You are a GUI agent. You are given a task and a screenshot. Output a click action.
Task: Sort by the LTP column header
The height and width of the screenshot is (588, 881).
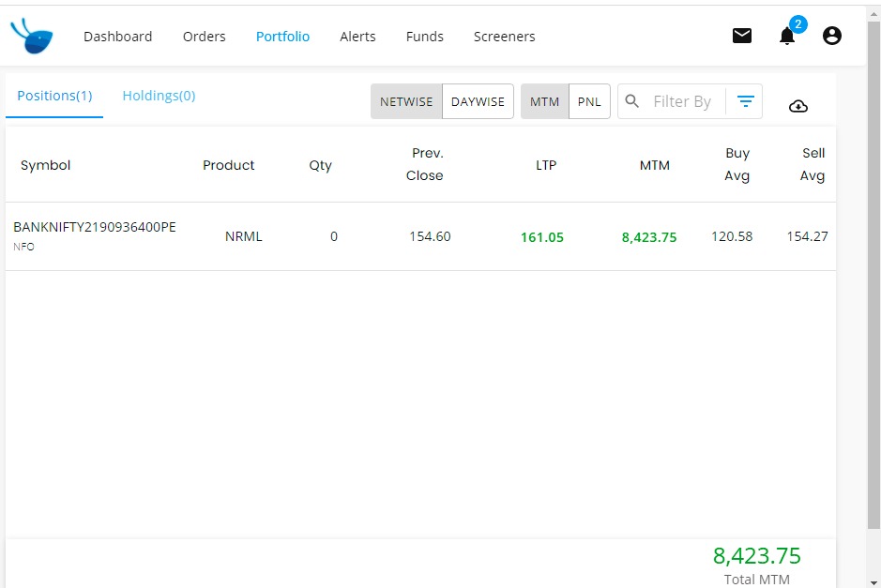tap(545, 165)
